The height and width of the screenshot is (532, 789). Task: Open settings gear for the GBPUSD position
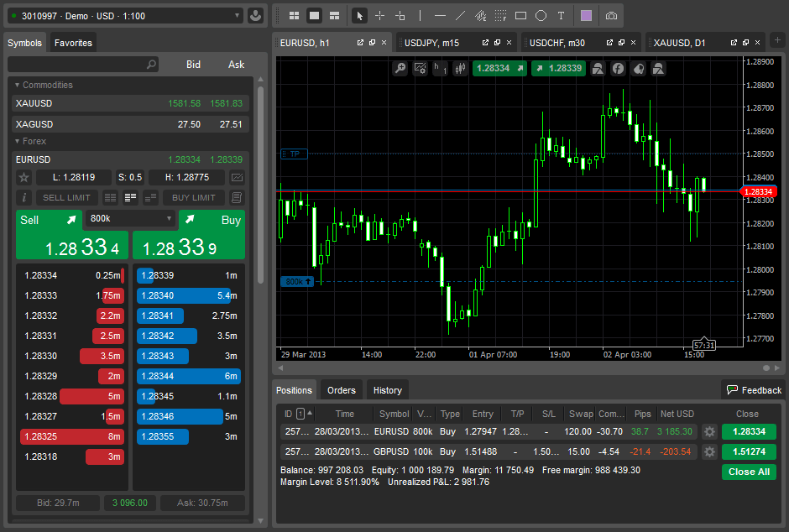tap(709, 451)
